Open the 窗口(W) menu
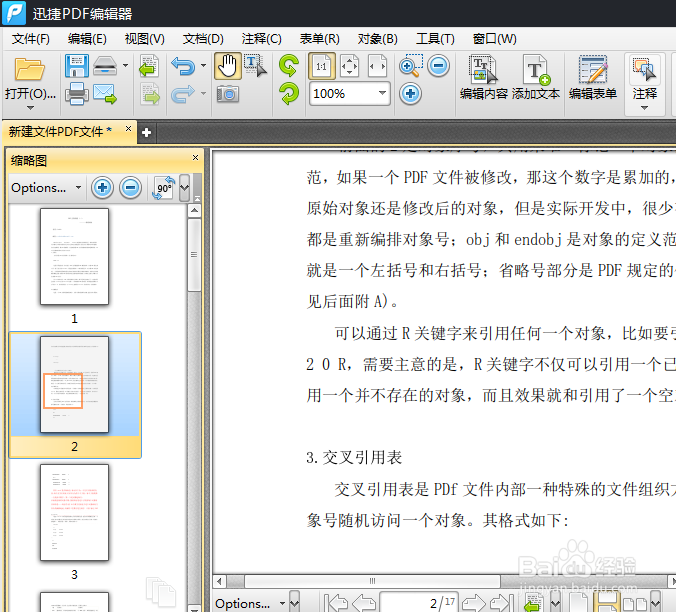Viewport: 676px width, 612px height. (494, 39)
